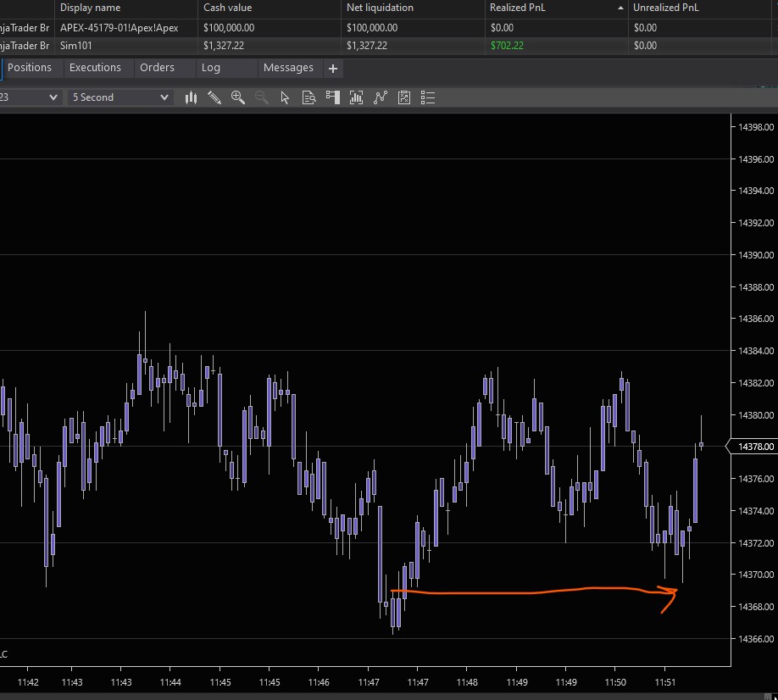This screenshot has height=700, width=778.
Task: Click the zoom out magnifier icon
Action: [x=261, y=97]
